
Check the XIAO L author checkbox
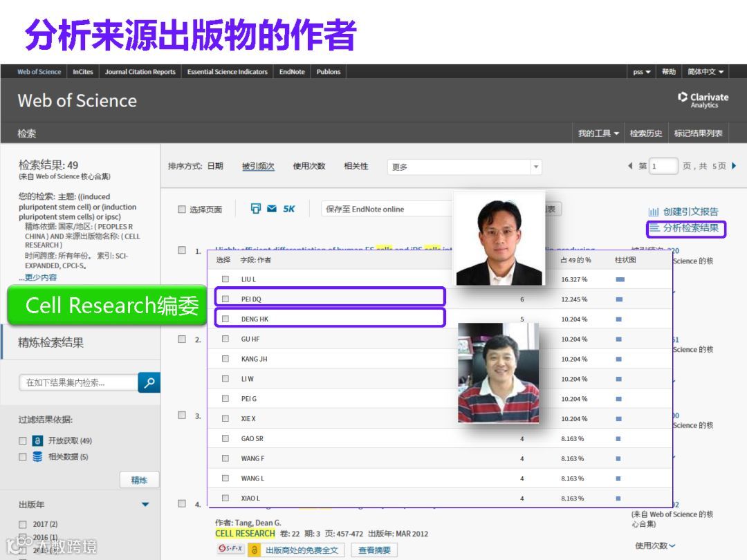(225, 498)
